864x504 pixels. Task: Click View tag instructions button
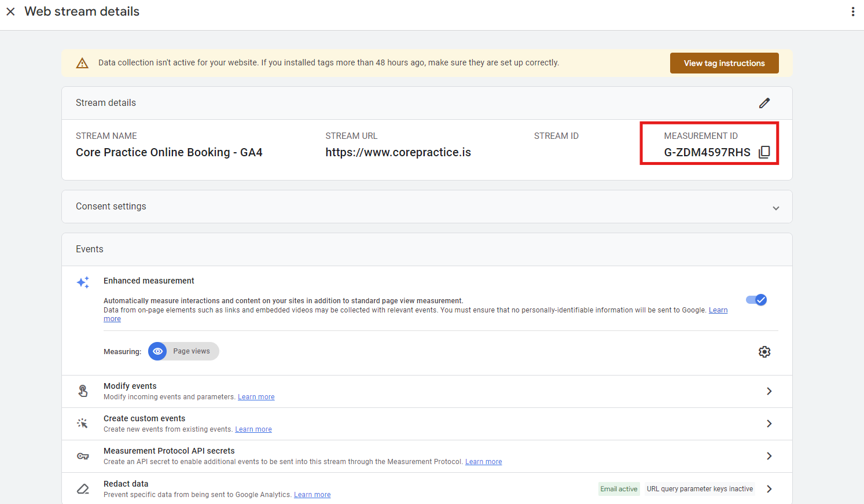pos(724,63)
